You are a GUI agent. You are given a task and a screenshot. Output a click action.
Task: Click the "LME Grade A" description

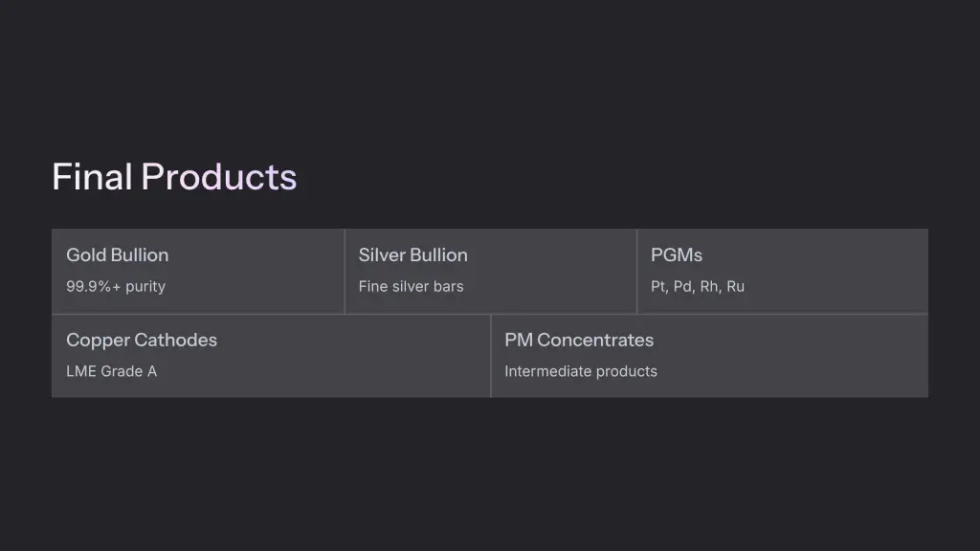click(111, 371)
